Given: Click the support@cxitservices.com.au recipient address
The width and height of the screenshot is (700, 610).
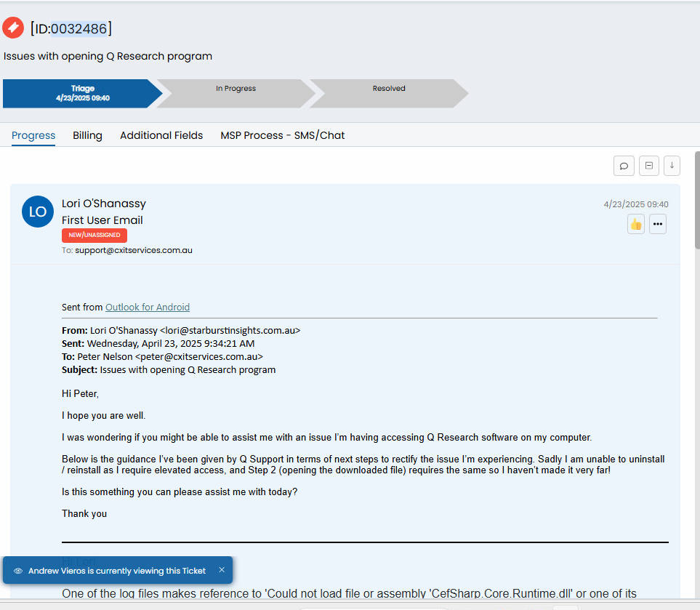Looking at the screenshot, I should pyautogui.click(x=134, y=250).
